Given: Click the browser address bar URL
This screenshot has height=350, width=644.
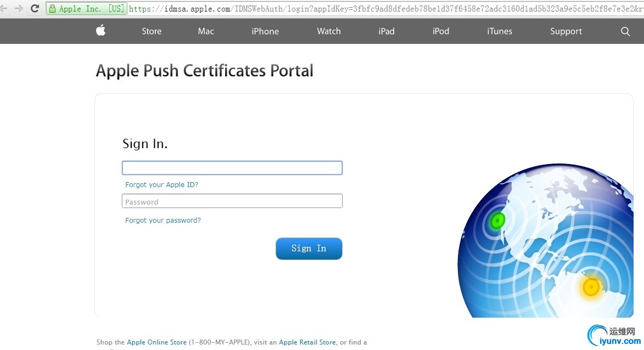Looking at the screenshot, I should point(386,9).
